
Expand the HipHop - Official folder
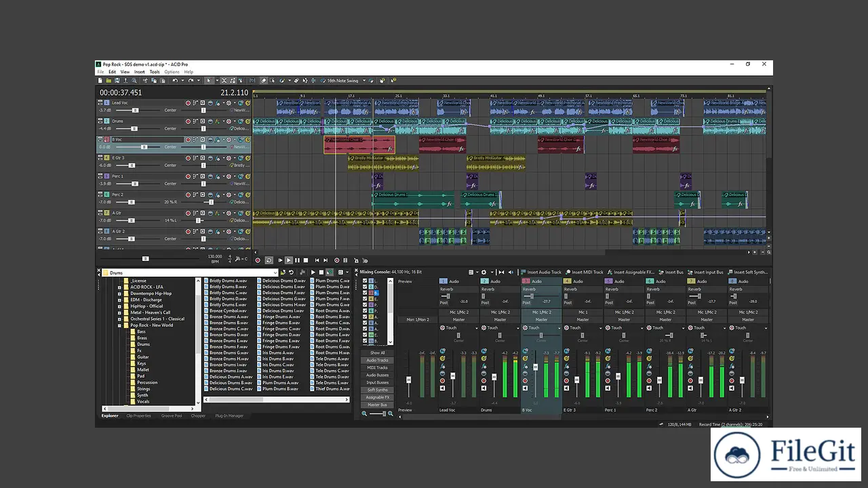click(x=119, y=306)
